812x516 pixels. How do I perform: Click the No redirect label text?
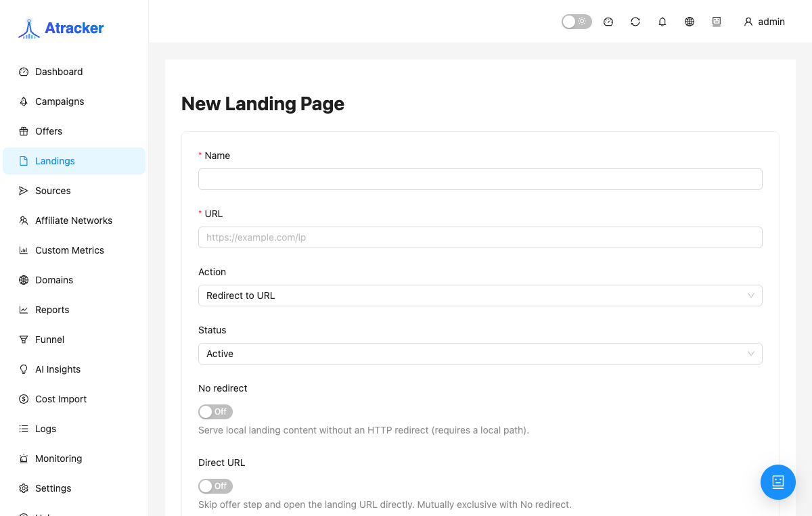coord(223,388)
